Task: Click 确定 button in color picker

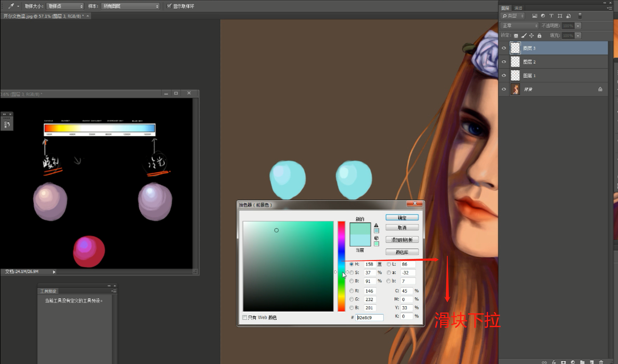Action: click(x=402, y=218)
